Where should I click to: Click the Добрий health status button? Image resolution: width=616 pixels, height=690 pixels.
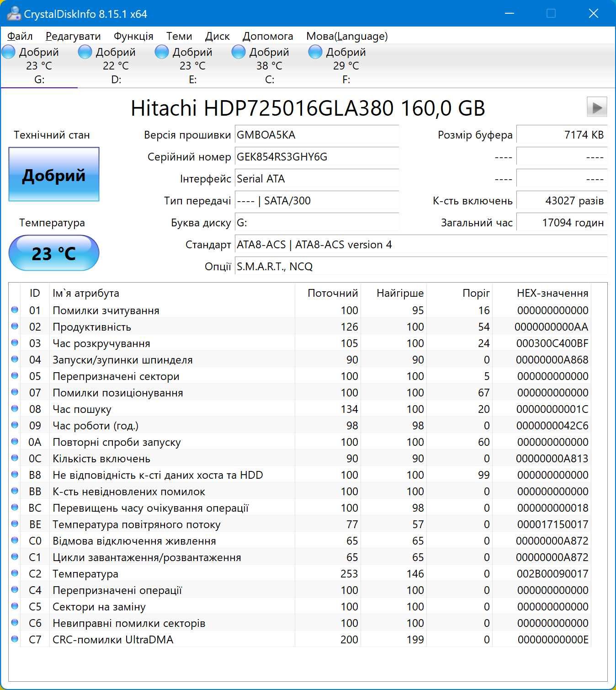pyautogui.click(x=54, y=174)
